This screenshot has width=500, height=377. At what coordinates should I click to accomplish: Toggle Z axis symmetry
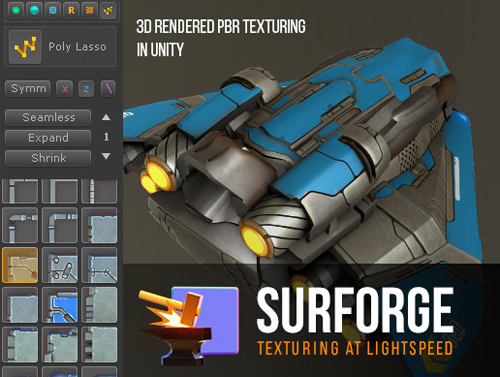[86, 89]
